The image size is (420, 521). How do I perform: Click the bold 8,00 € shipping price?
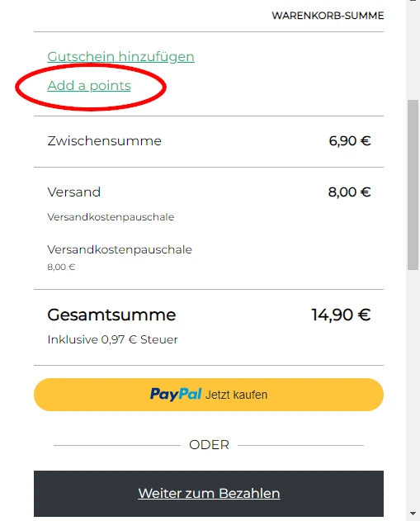coord(349,192)
